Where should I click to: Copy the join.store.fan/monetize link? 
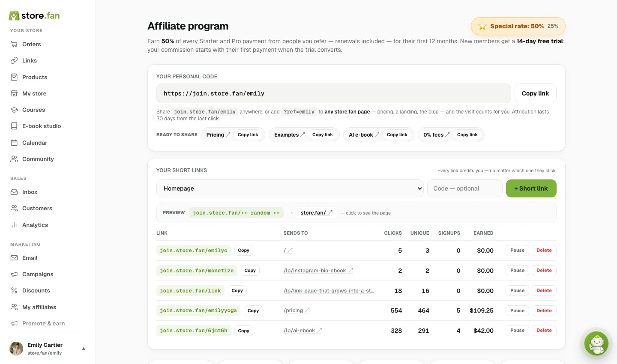(x=250, y=270)
